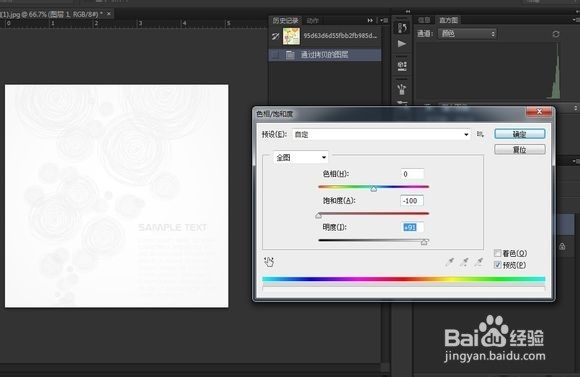580x377 pixels.
Task: Switch to the 信息 info tab
Action: click(424, 20)
